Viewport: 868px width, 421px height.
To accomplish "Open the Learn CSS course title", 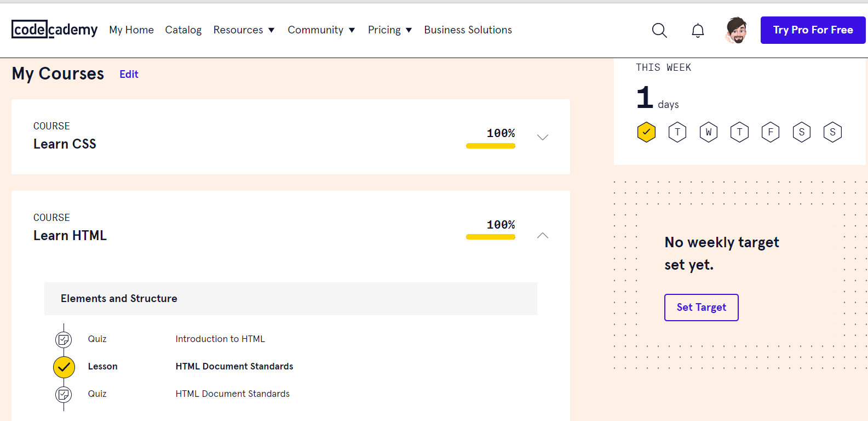I will coord(65,144).
